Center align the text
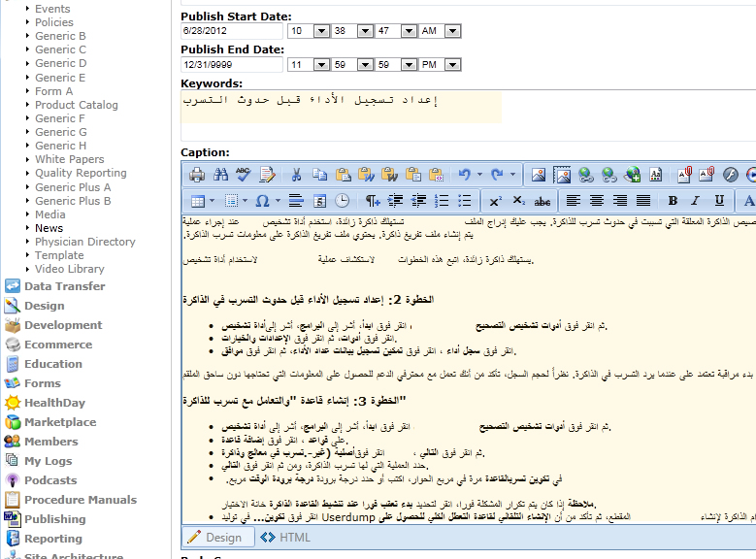This screenshot has height=559, width=756. (x=597, y=201)
